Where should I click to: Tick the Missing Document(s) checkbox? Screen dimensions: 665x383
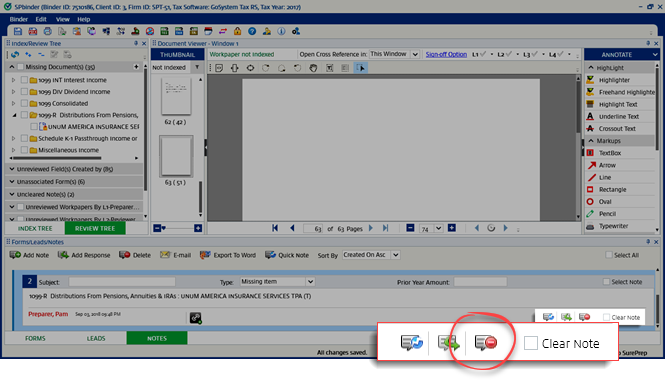20,67
